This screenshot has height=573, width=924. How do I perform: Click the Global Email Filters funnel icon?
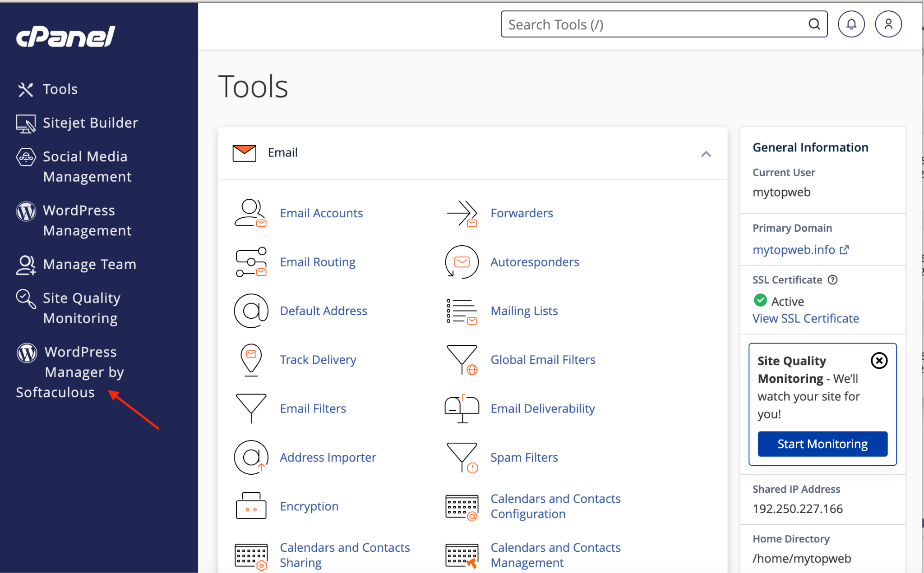462,360
